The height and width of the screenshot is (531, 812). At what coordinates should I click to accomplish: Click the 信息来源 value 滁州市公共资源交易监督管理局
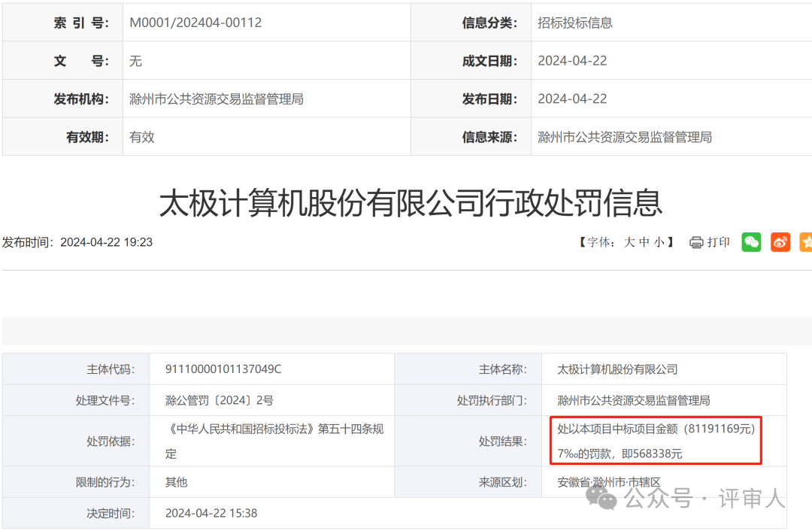625,137
